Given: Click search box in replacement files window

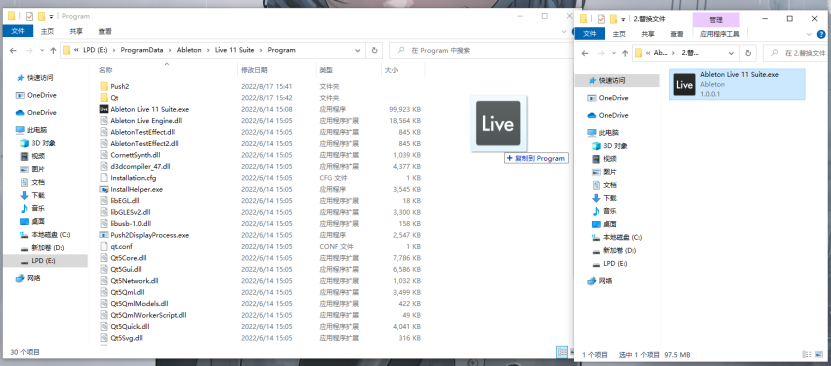Looking at the screenshot, I should coord(795,53).
